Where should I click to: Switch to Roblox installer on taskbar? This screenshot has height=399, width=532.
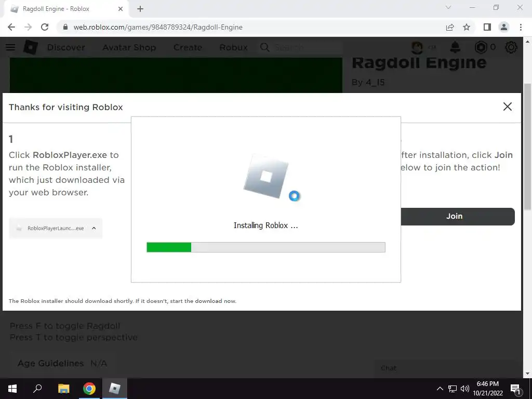(115, 389)
